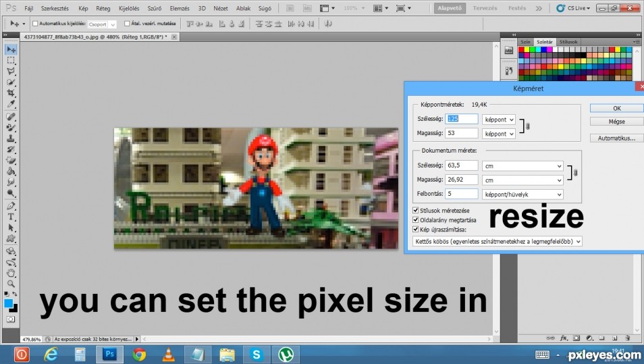Select the Path Selection tool
The height and width of the screenshot is (364, 644).
point(11,228)
